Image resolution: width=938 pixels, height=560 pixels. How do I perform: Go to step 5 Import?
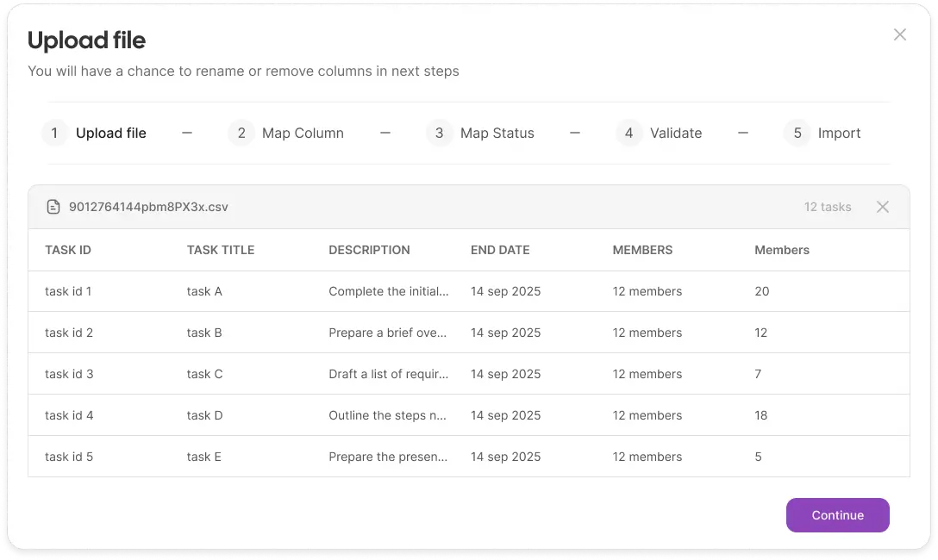(822, 133)
